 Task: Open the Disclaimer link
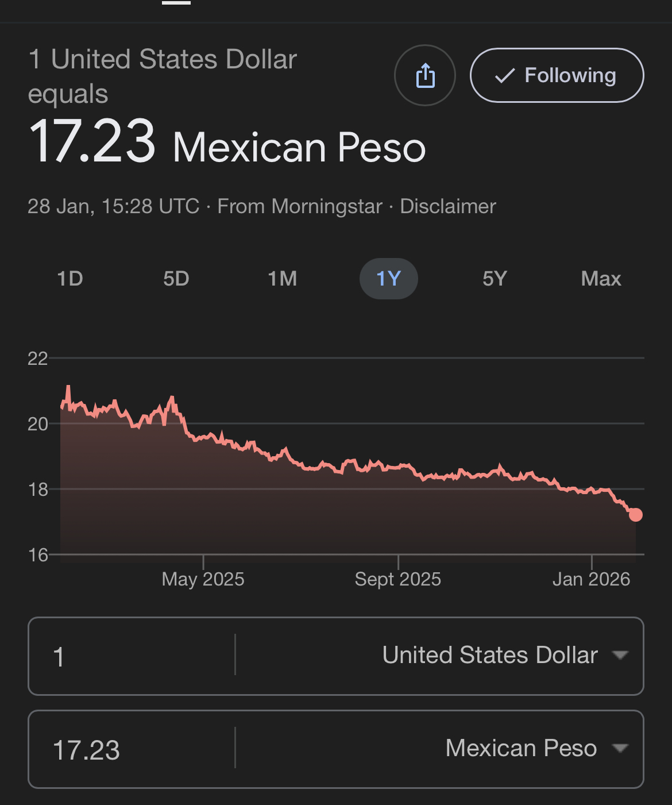pos(447,206)
